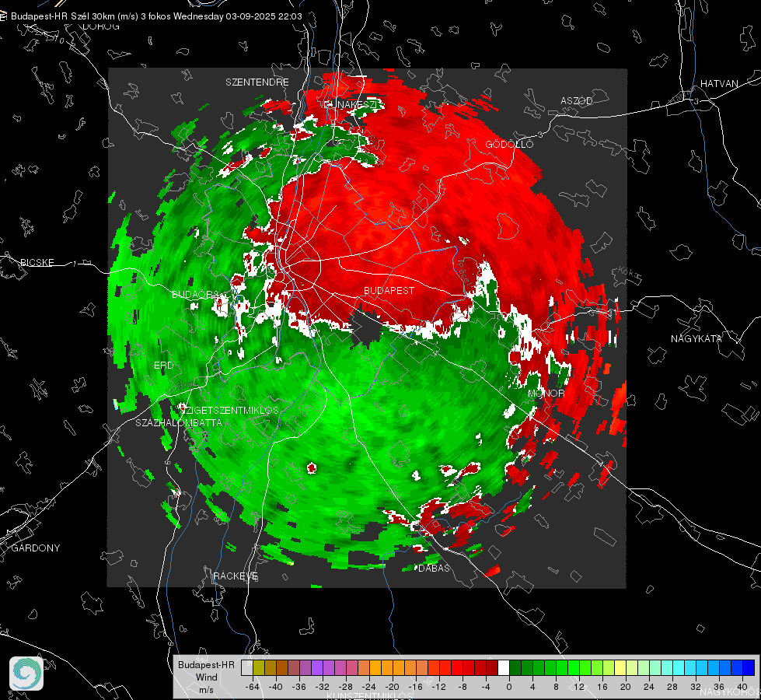Viewport: 761px width, 700px height.
Task: Click the -36 value on the scale
Action: point(299,687)
